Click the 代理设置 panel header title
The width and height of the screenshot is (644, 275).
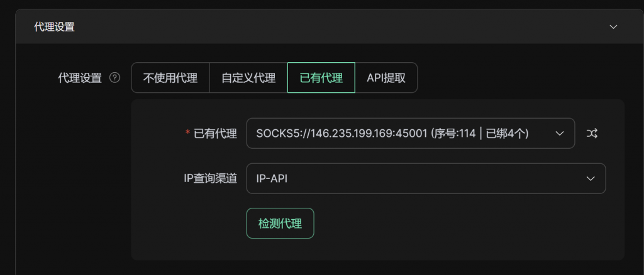[x=53, y=27]
